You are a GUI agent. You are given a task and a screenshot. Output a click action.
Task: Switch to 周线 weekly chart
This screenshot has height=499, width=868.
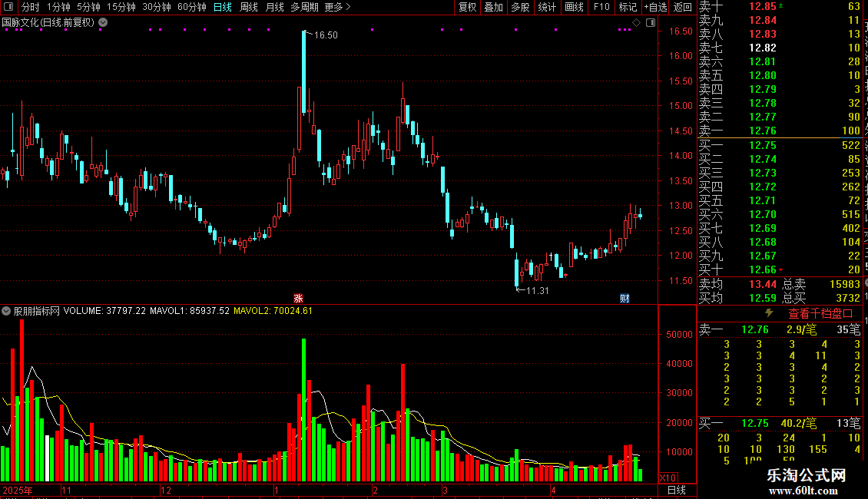click(x=249, y=7)
